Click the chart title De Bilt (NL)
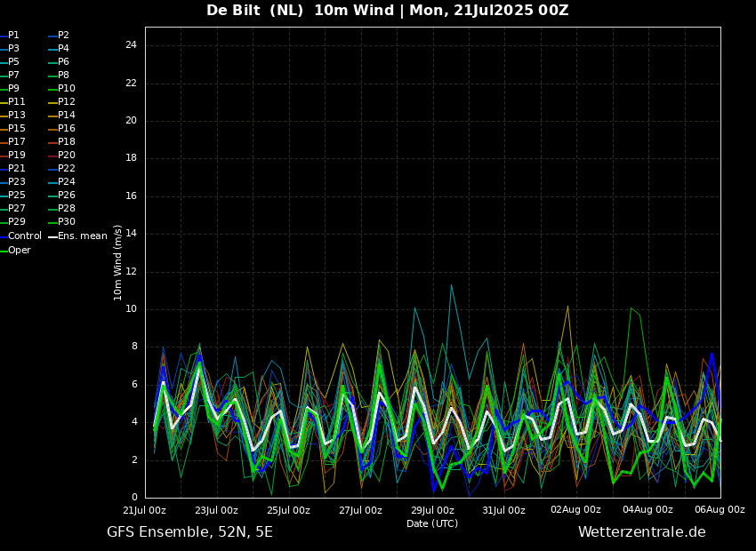The height and width of the screenshot is (551, 756). 255,10
